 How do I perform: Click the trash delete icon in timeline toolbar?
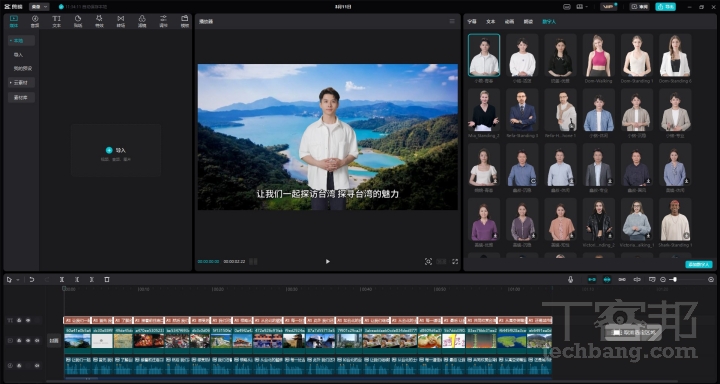(x=107, y=279)
